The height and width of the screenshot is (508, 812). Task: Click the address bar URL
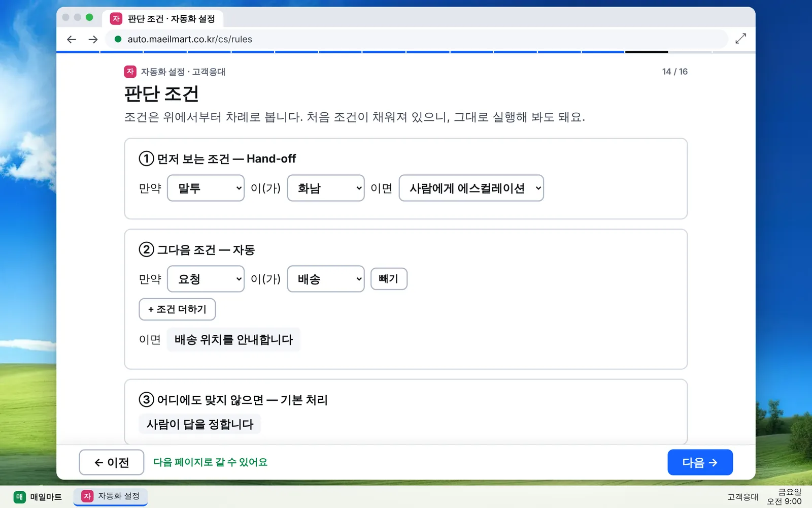[190, 39]
